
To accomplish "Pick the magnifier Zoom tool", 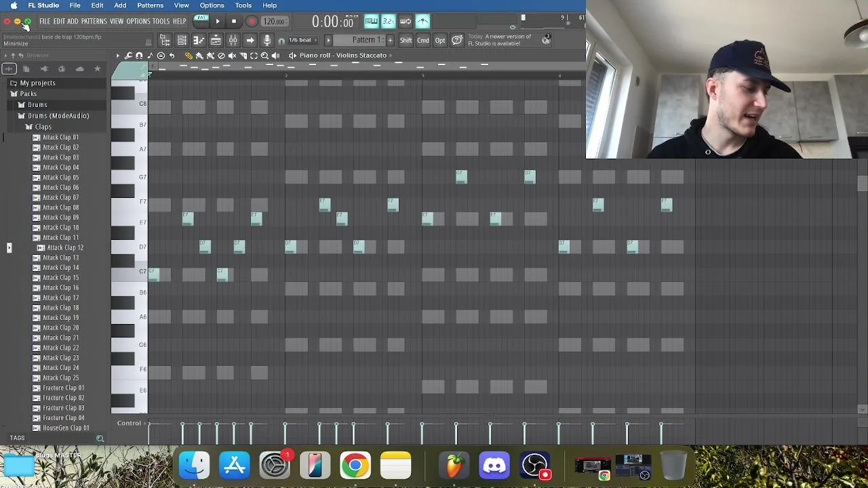I will [264, 56].
